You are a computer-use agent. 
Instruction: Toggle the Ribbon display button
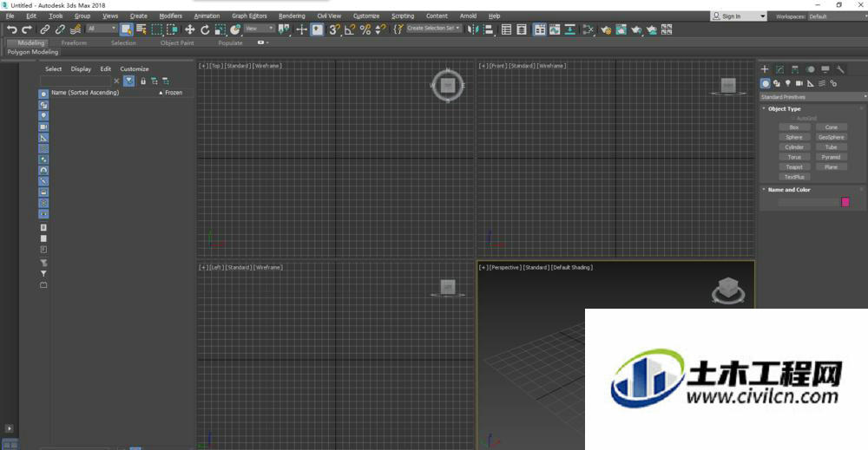click(x=539, y=29)
